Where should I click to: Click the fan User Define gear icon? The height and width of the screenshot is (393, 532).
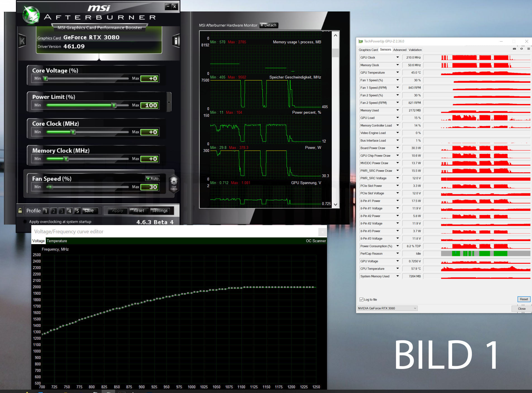coord(174,183)
